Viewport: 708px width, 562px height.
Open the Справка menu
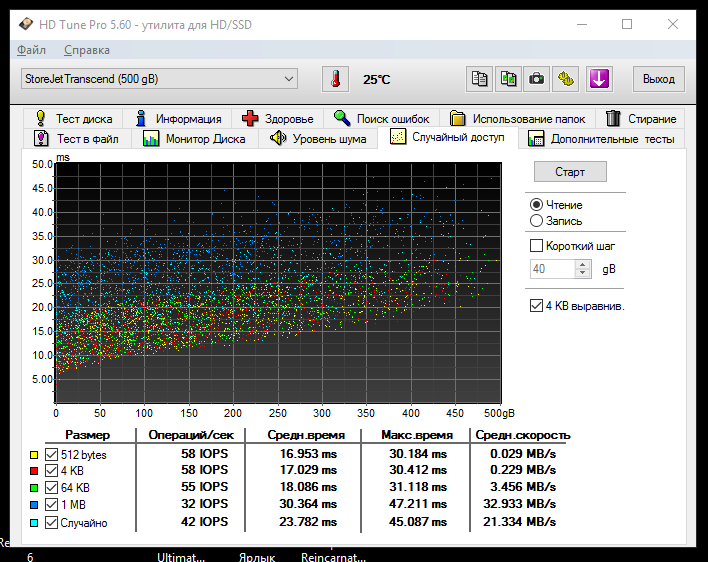pos(87,50)
